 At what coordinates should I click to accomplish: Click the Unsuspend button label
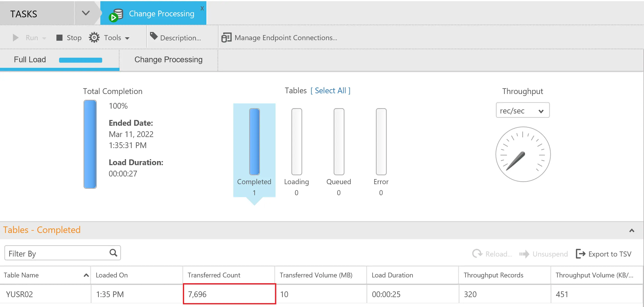(550, 254)
